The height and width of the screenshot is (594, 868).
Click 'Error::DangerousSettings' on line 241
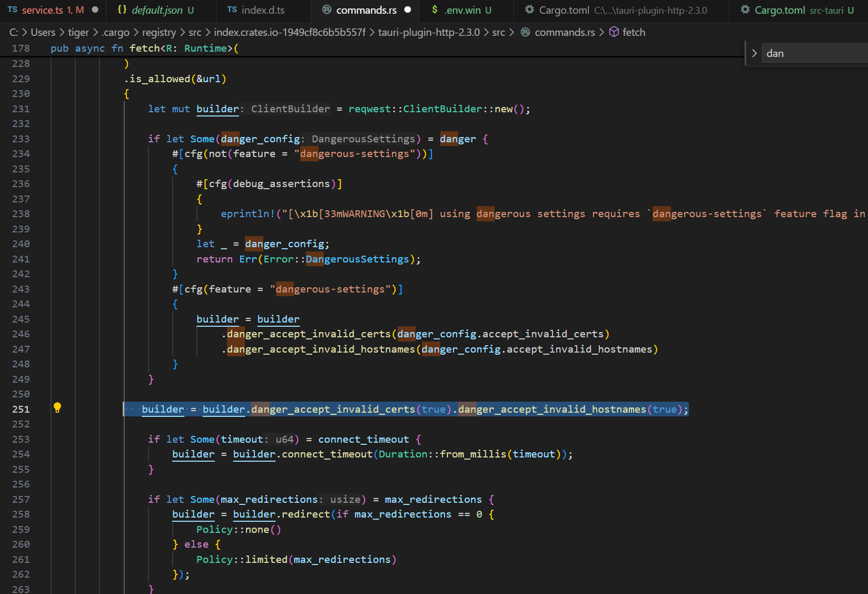[336, 259]
